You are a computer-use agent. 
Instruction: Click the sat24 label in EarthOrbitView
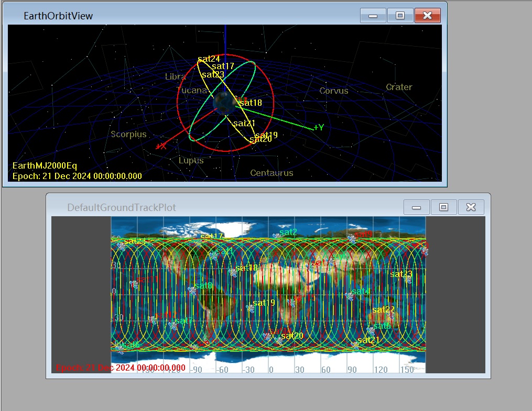point(209,59)
